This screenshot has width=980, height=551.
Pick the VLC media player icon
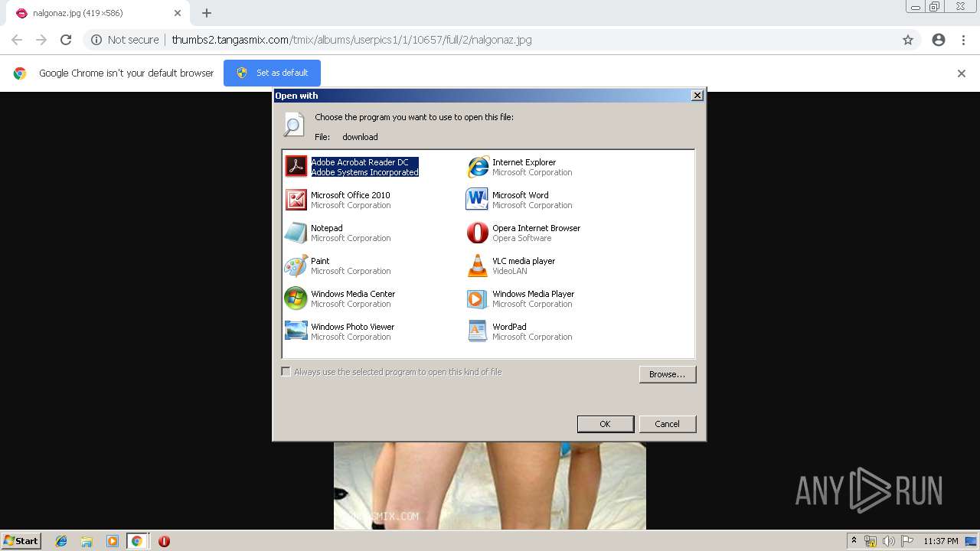pyautogui.click(x=478, y=265)
